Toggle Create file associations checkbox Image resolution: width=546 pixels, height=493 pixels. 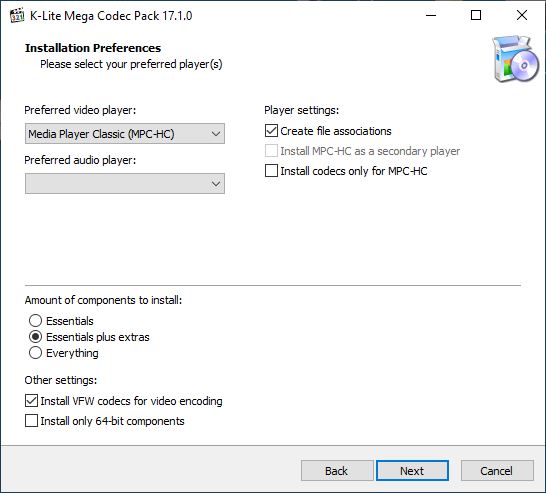click(271, 131)
